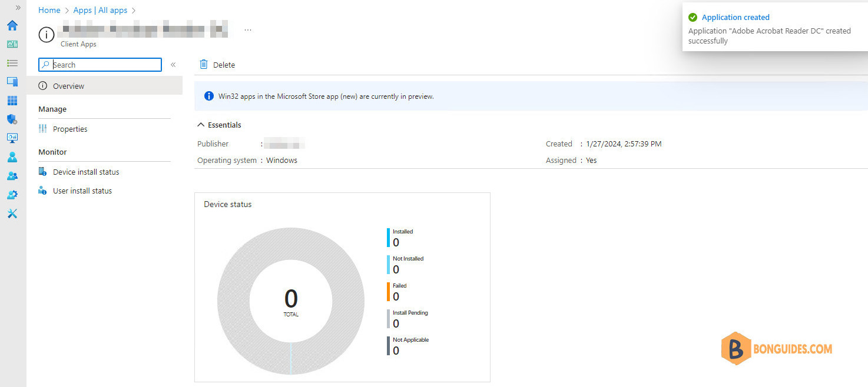Click the magnifier icon in Search box
The width and height of the screenshot is (868, 387).
point(46,65)
